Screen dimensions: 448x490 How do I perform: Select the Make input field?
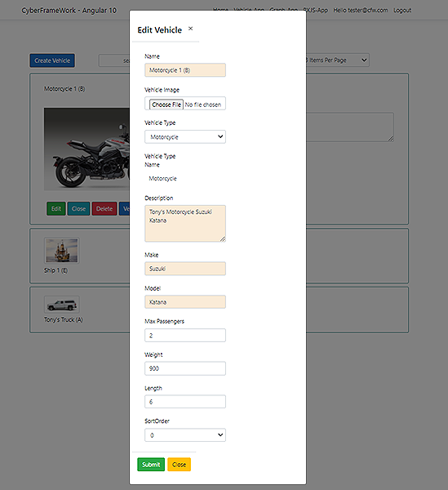(x=185, y=269)
